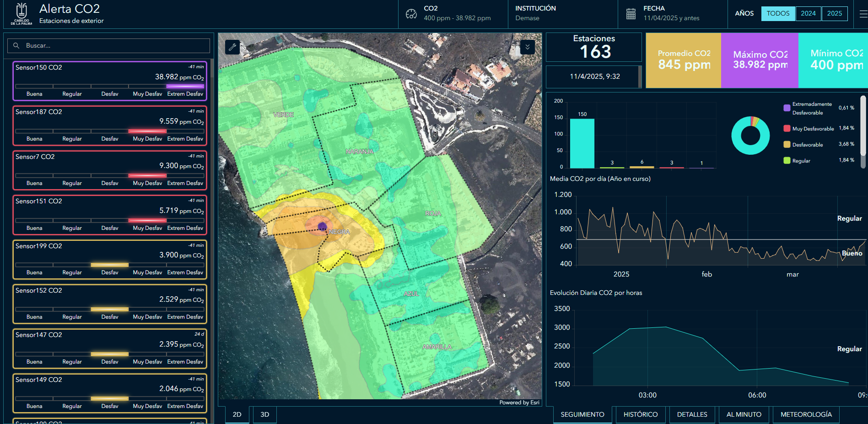This screenshot has height=424, width=868.
Task: Open hamburger menu in top bar
Action: 863,14
